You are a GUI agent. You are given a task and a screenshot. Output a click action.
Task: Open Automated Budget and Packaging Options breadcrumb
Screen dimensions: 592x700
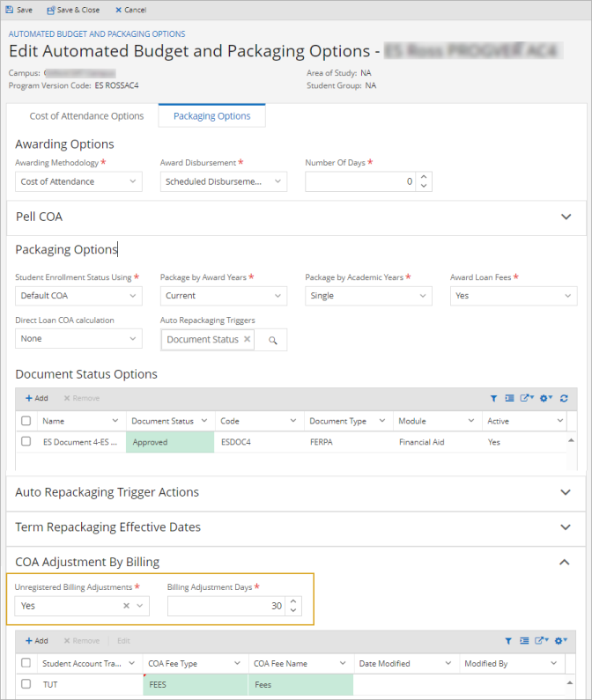point(97,34)
